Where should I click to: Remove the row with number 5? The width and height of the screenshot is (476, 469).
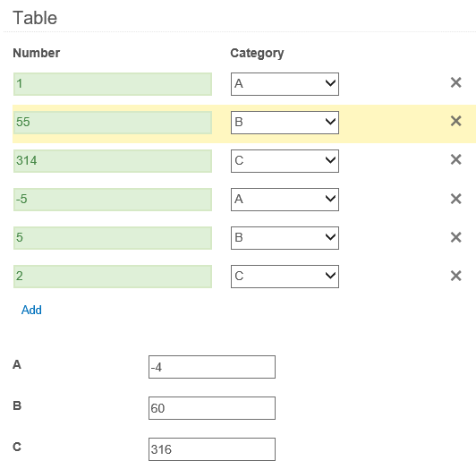coord(455,237)
